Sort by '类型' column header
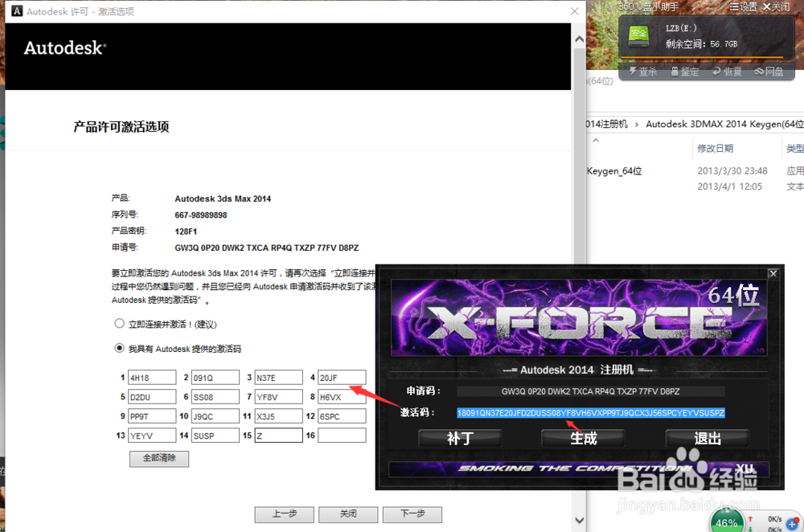Screen dimensions: 804x532 (795, 149)
